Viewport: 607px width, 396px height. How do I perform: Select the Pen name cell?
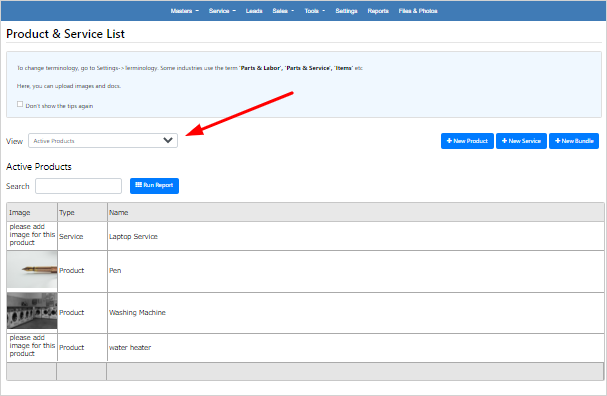pyautogui.click(x=355, y=270)
